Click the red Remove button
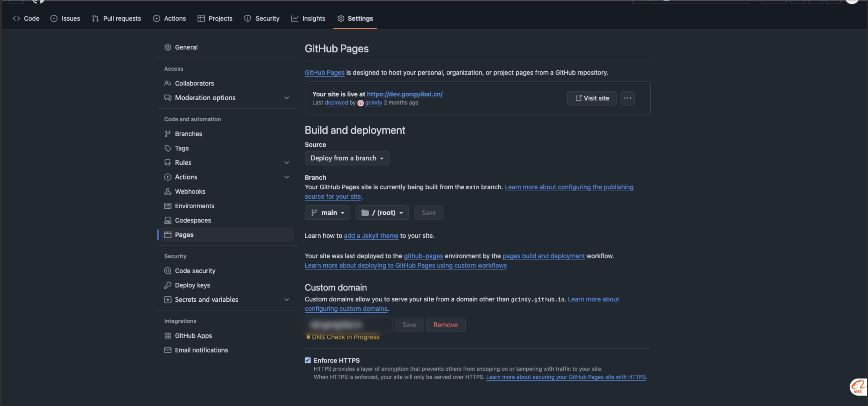 point(445,325)
